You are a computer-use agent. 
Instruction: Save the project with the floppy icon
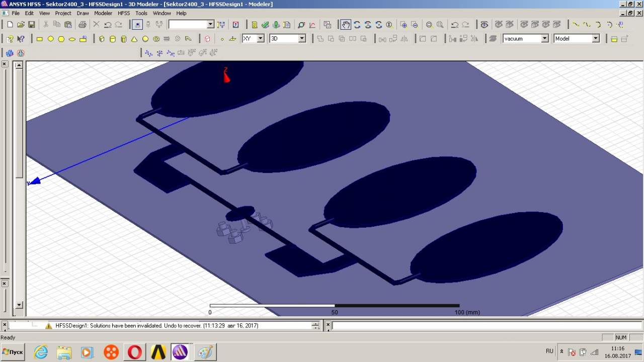[32, 25]
